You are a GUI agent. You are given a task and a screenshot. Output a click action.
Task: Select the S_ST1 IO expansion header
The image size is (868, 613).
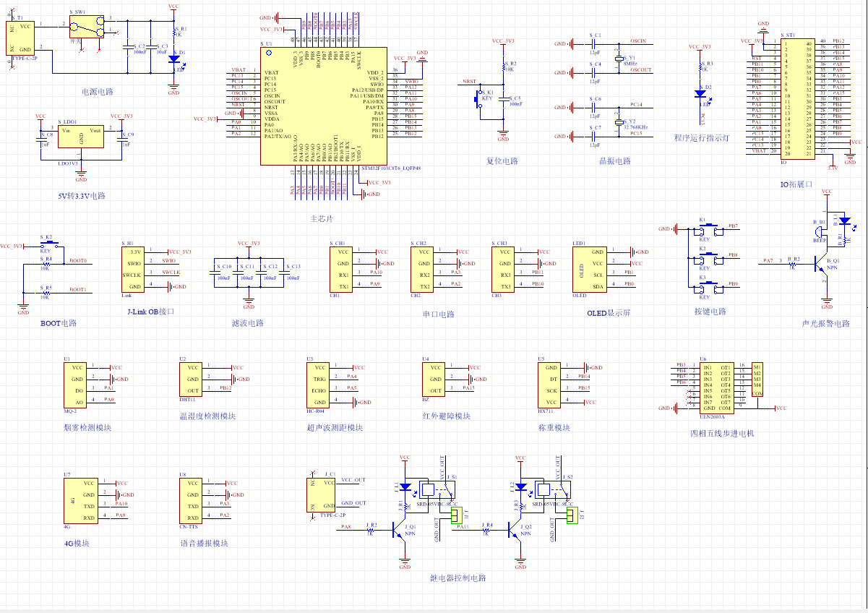pos(797,98)
